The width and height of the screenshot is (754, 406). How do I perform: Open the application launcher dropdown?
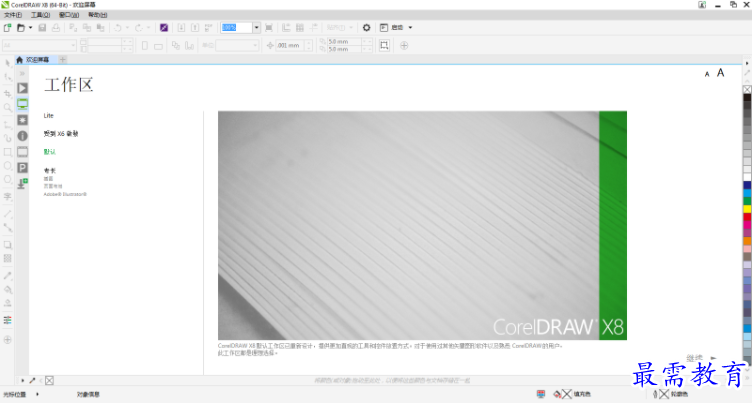[410, 28]
